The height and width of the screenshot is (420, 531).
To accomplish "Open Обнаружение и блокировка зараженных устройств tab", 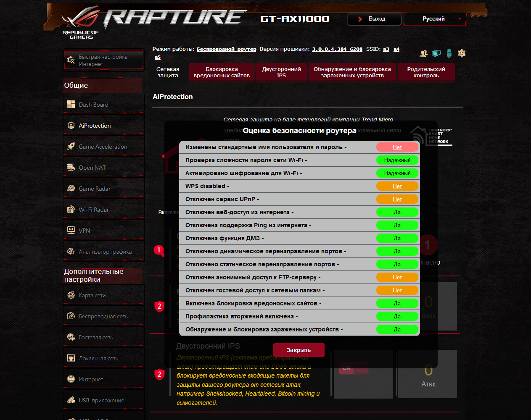I will (x=352, y=72).
